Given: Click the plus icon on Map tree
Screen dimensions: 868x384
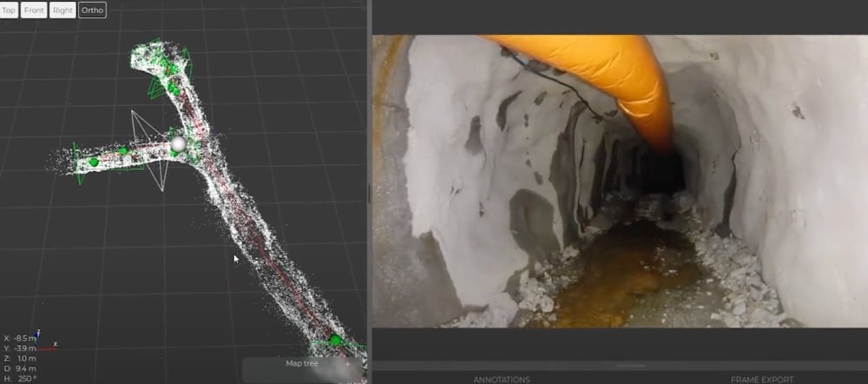Looking at the screenshot, I should coord(348,364).
